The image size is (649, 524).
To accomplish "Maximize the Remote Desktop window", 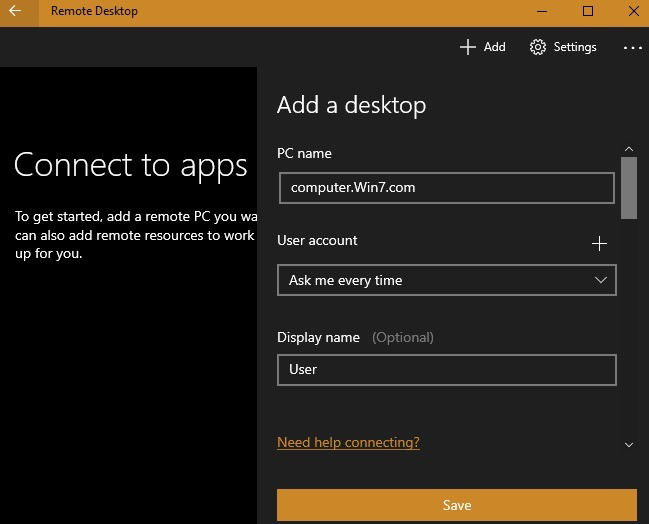I will pyautogui.click(x=588, y=11).
